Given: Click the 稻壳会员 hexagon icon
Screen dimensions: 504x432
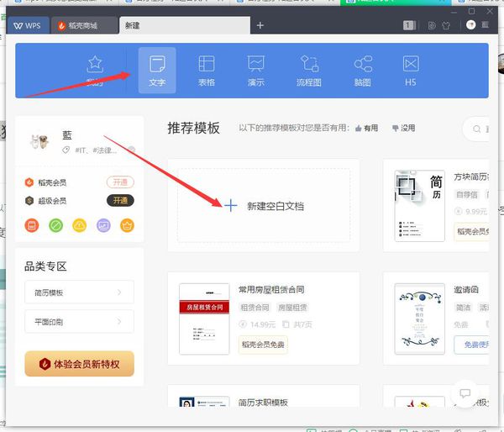Looking at the screenshot, I should point(29,182).
